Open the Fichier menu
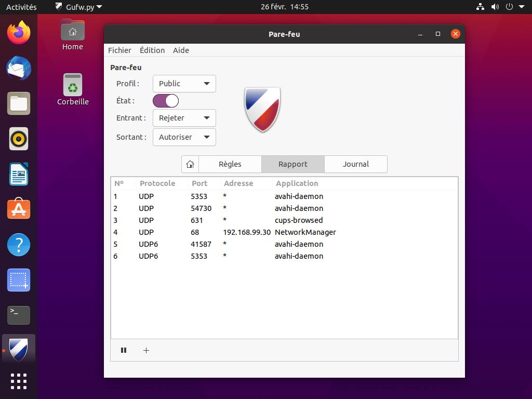 coord(119,50)
